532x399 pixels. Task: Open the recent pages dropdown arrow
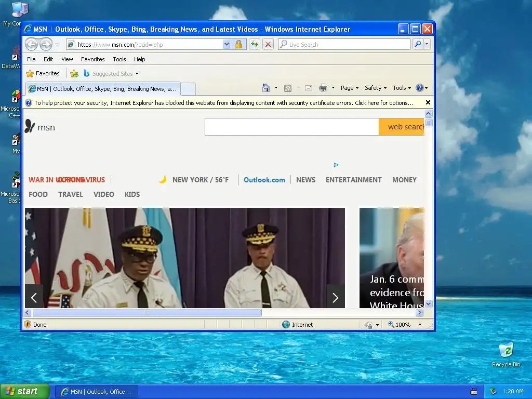pyautogui.click(x=57, y=45)
